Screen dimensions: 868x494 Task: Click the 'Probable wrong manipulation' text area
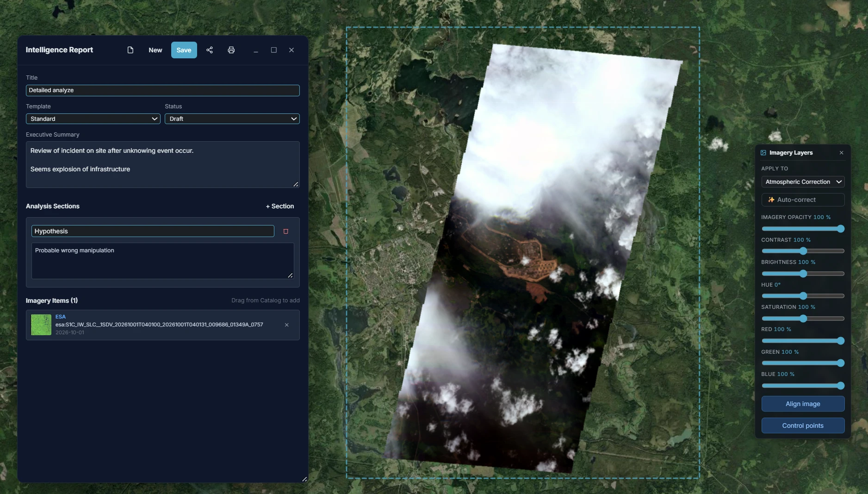pyautogui.click(x=163, y=261)
